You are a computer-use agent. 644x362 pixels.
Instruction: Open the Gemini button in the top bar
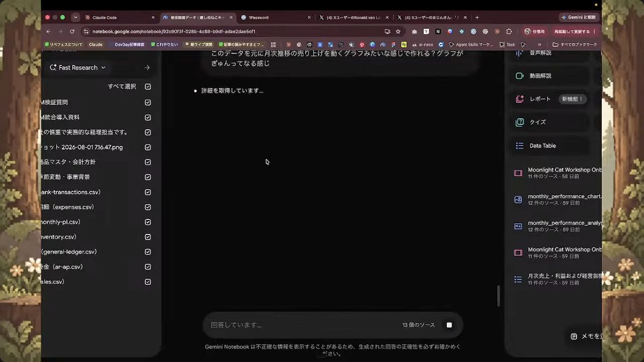tap(578, 17)
